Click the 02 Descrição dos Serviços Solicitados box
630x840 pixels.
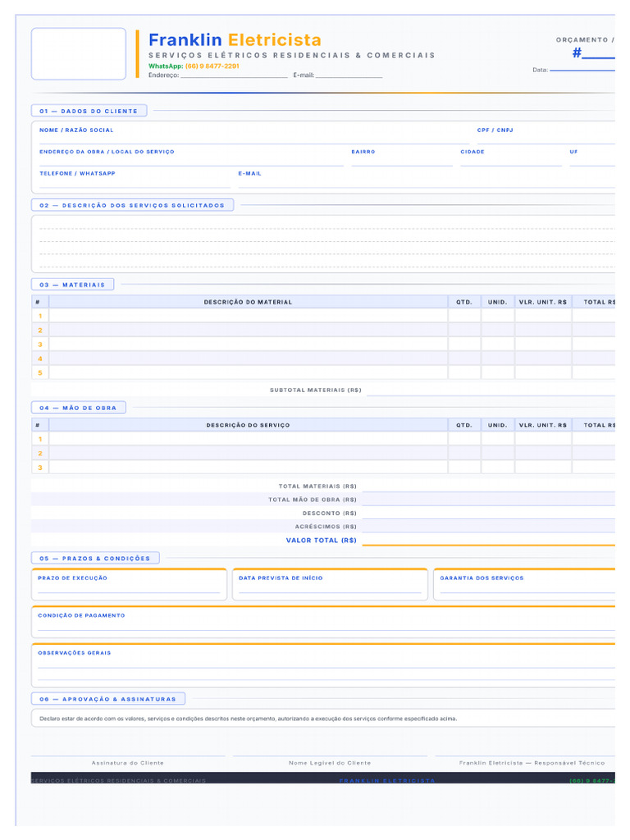click(323, 244)
